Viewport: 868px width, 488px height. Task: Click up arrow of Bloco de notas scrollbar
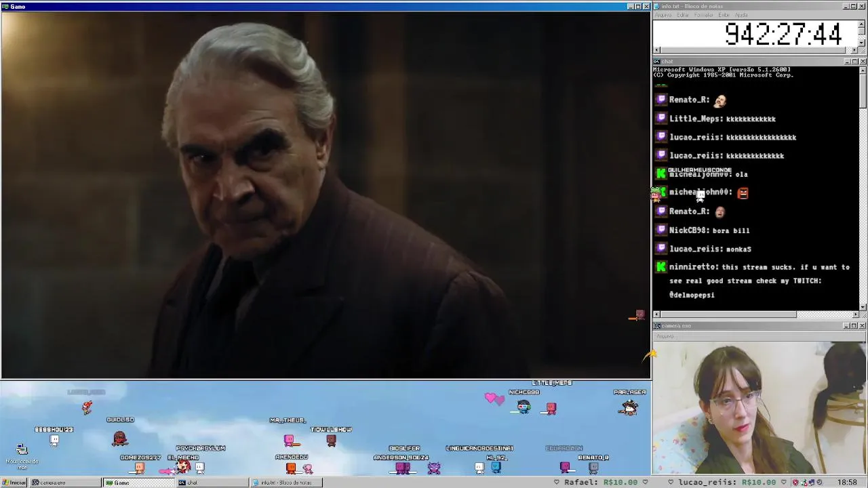point(862,24)
